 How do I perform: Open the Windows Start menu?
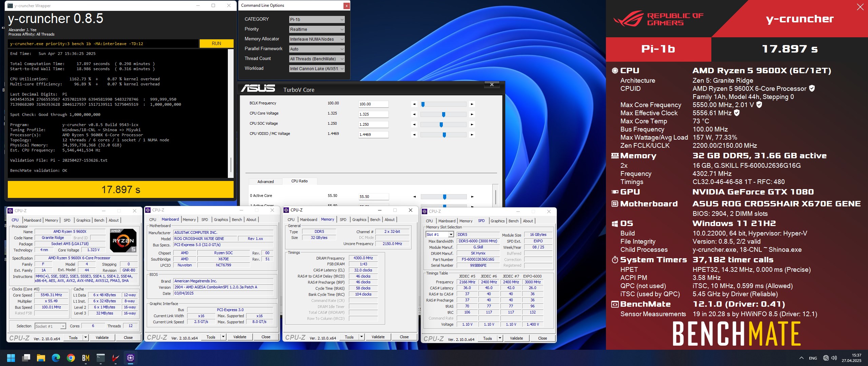[11, 358]
